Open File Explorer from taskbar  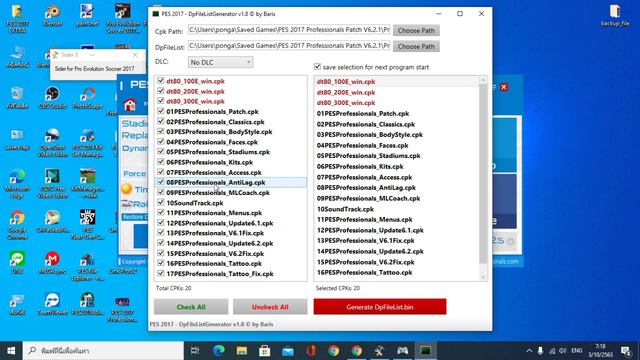[x=242, y=351]
